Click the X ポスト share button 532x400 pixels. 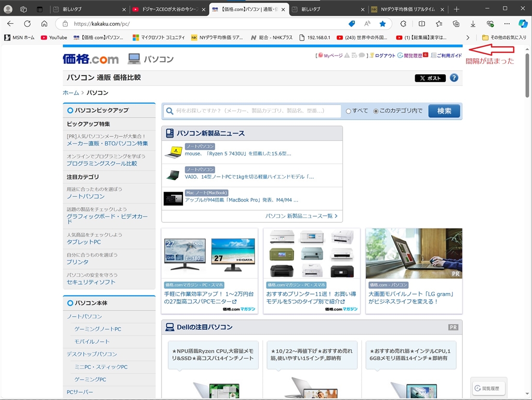(430, 78)
